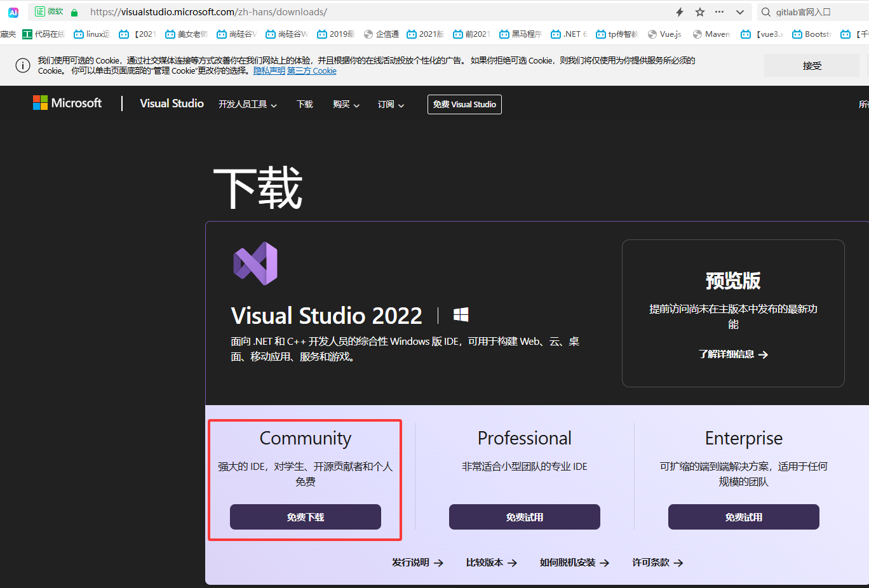This screenshot has width=869, height=588.
Task: Open the 【vue3 bookmark
Action: (x=762, y=34)
